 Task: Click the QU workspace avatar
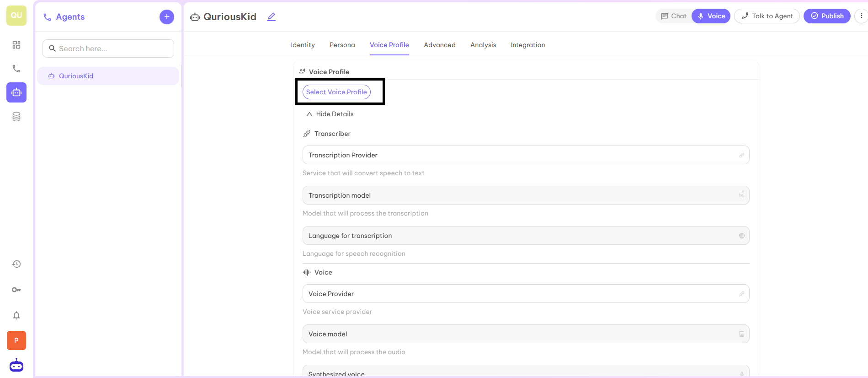point(16,16)
